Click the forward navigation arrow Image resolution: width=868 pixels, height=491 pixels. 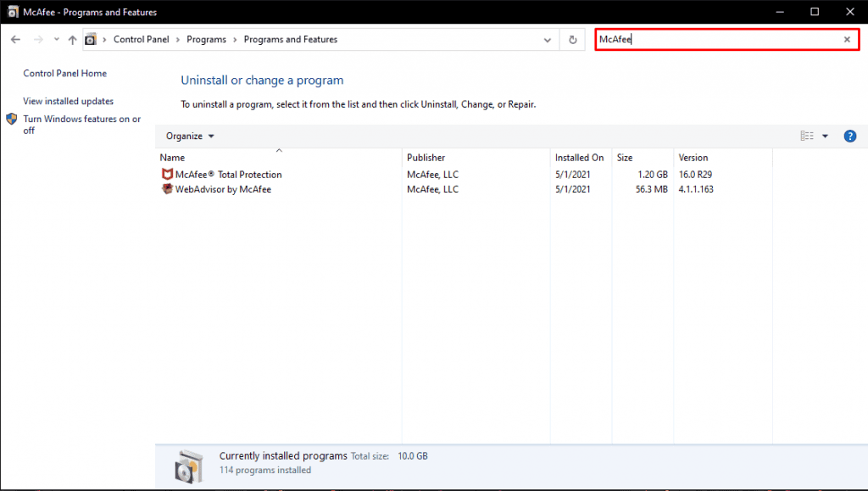[x=38, y=39]
